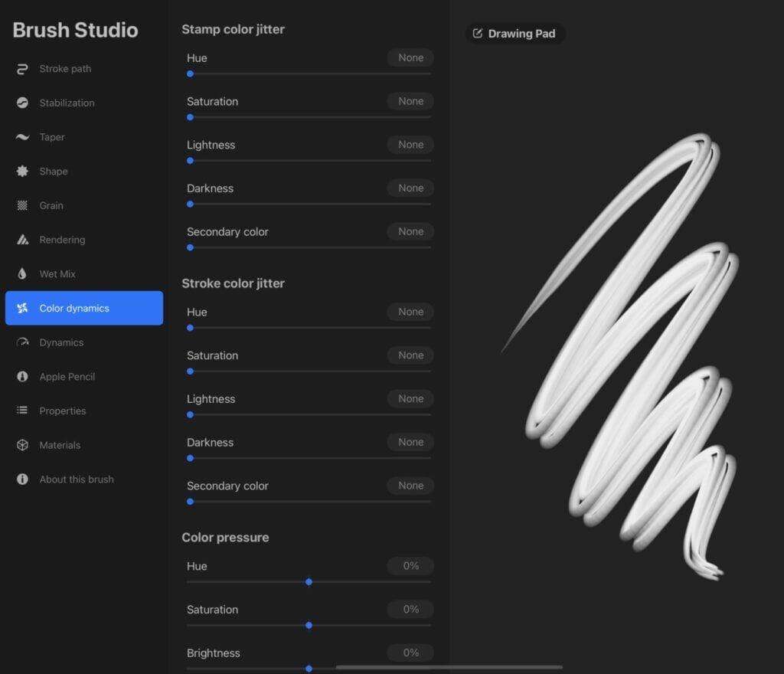Open the Rendering section
The height and width of the screenshot is (674, 784).
tap(84, 240)
